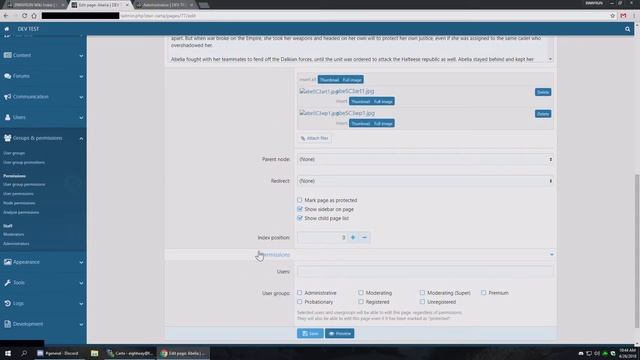Uncheck Show child page list
640x360 pixels.
(x=300, y=218)
